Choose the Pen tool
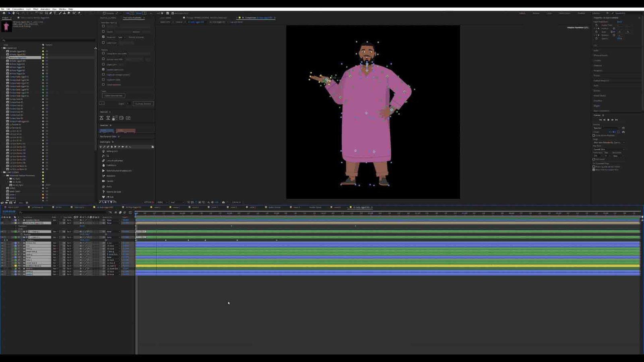The height and width of the screenshot is (362, 644). pos(51,13)
